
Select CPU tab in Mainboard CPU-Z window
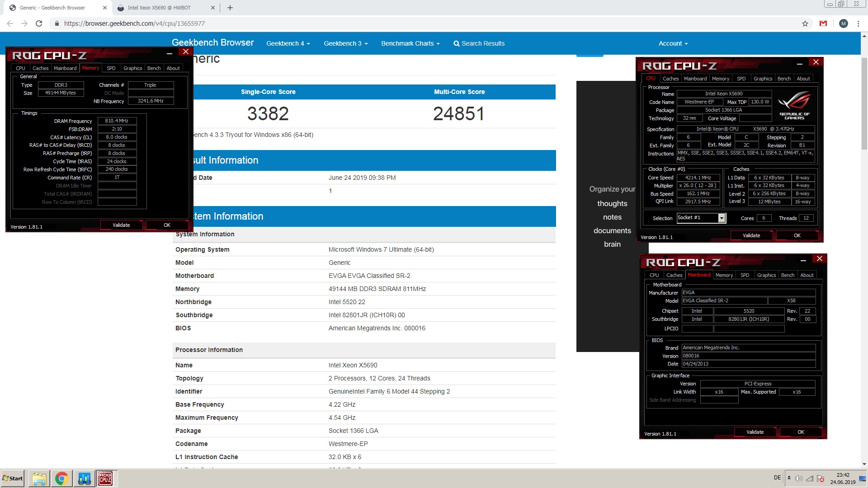click(654, 275)
